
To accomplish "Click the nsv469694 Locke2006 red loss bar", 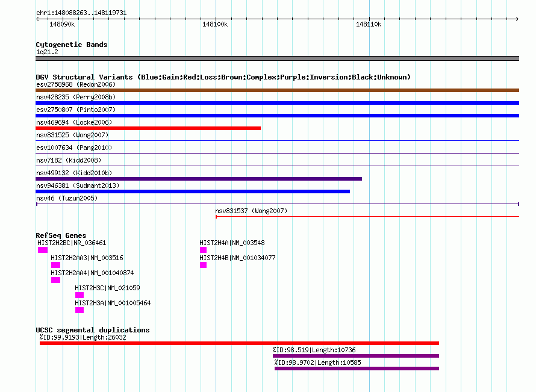I will (x=148, y=128).
